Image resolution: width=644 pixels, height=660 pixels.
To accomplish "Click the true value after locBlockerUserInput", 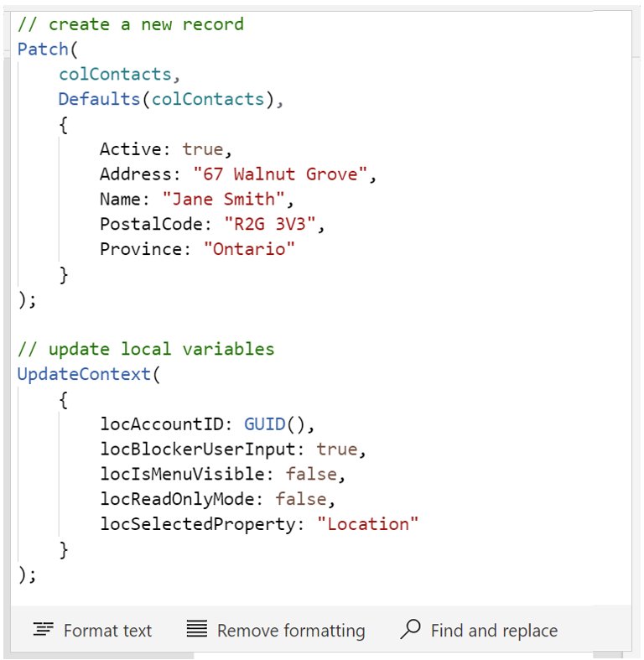I will coord(337,450).
